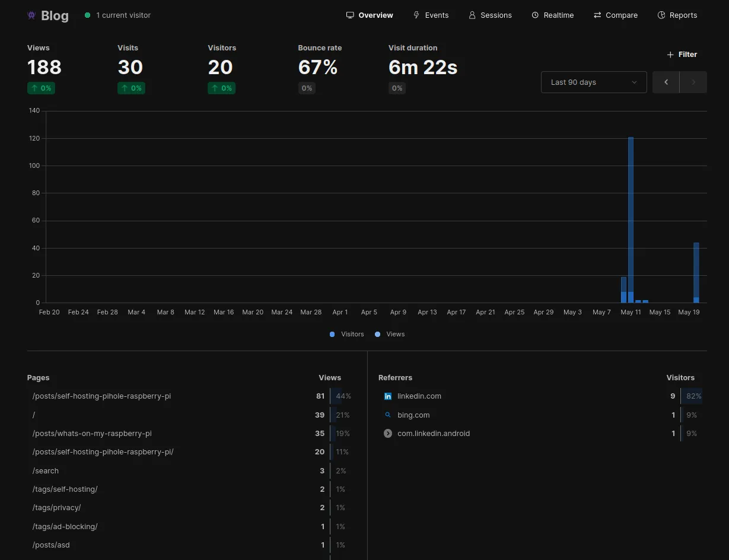Expand the Last 90 days date range dropdown

point(594,82)
